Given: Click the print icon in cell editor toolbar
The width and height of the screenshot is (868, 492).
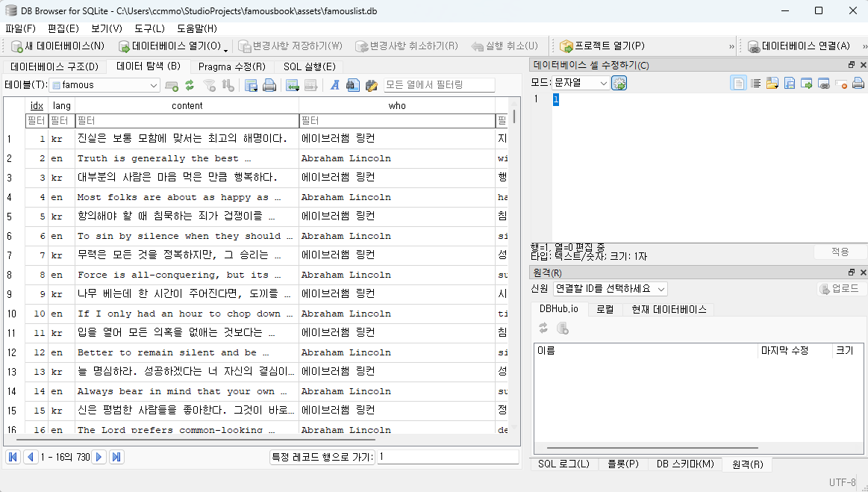Looking at the screenshot, I should click(858, 84).
